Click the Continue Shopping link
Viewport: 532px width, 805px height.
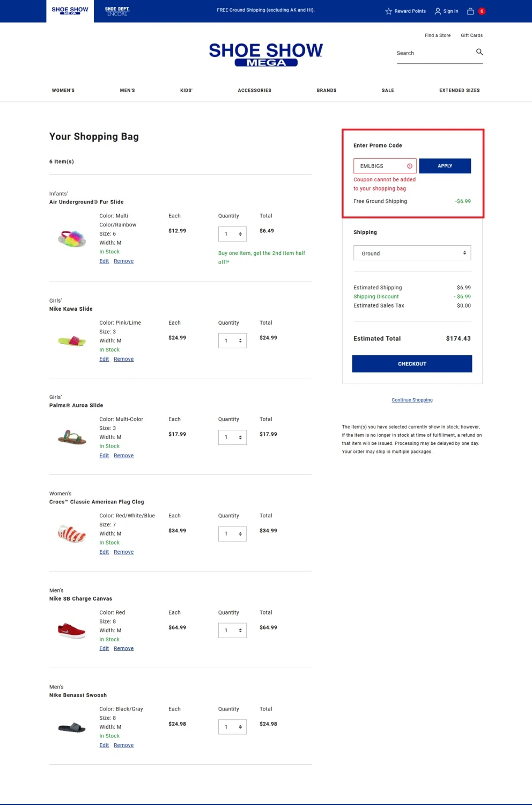(412, 400)
